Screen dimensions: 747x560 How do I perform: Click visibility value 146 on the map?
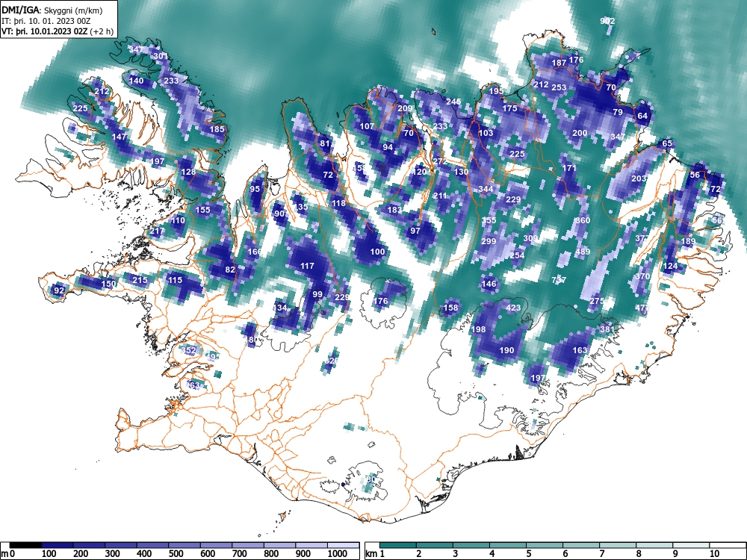(x=489, y=284)
